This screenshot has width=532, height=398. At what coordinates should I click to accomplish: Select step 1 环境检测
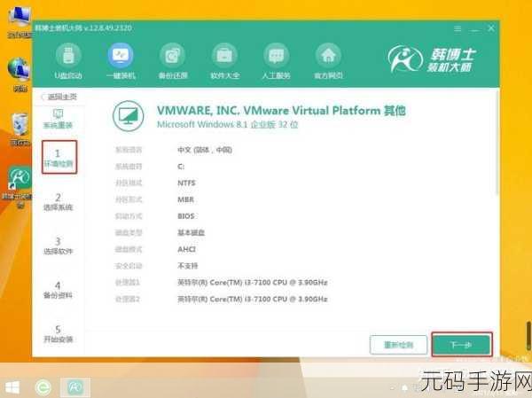tap(59, 158)
